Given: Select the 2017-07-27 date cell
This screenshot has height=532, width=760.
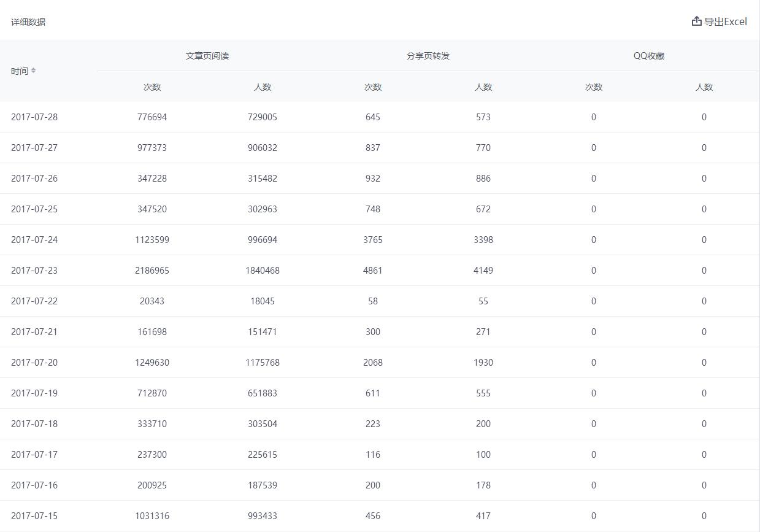Looking at the screenshot, I should [34, 148].
